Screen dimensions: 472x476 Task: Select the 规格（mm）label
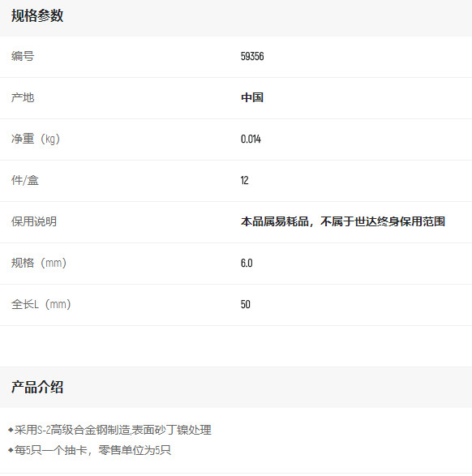click(39, 263)
